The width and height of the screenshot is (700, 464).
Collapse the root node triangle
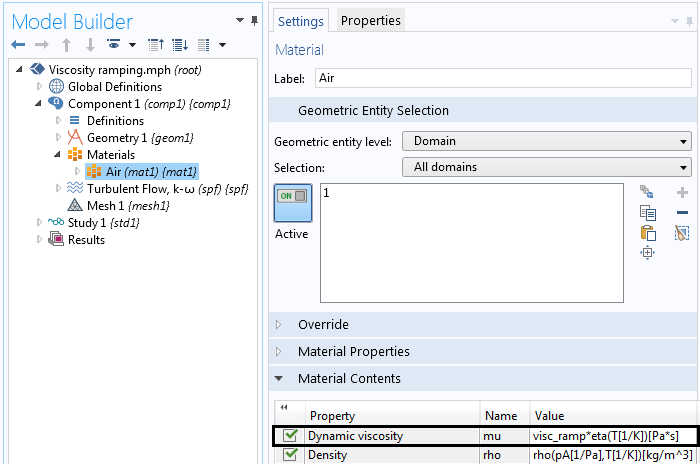click(19, 70)
